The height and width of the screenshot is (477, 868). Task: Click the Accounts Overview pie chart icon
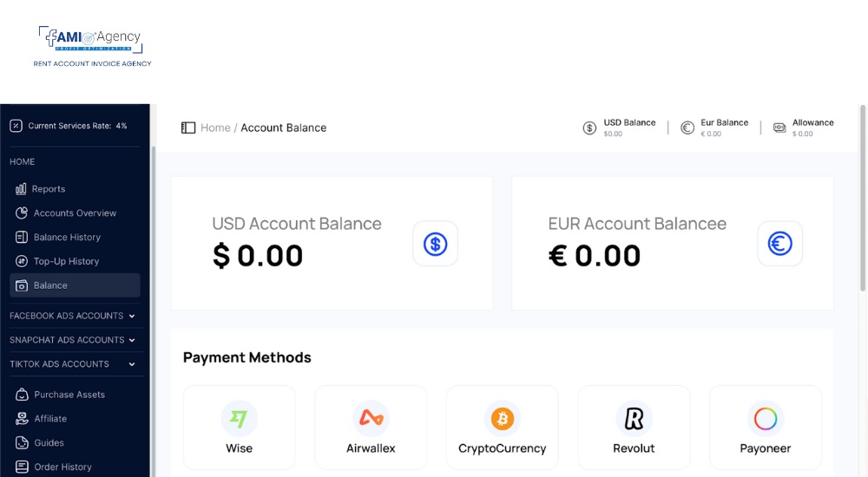pyautogui.click(x=22, y=213)
